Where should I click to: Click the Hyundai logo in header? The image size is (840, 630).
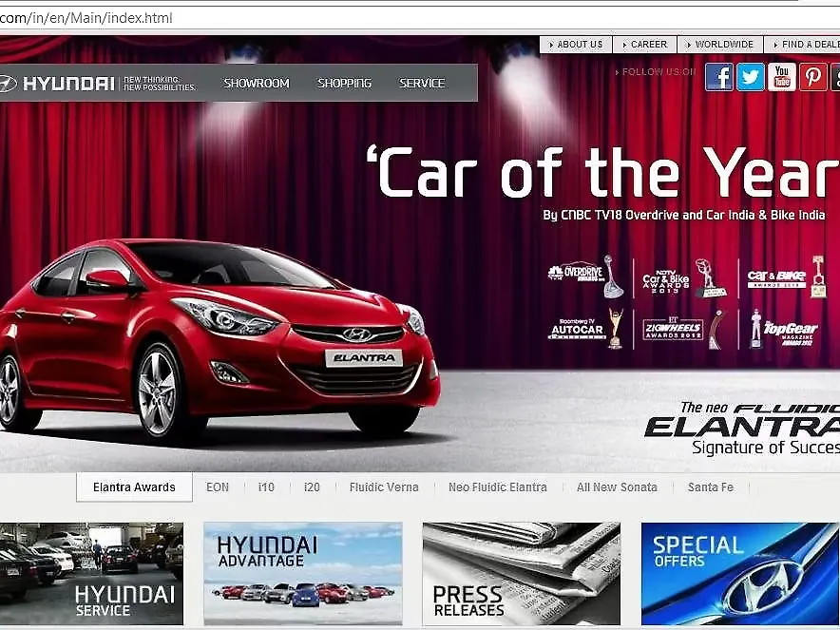click(57, 83)
